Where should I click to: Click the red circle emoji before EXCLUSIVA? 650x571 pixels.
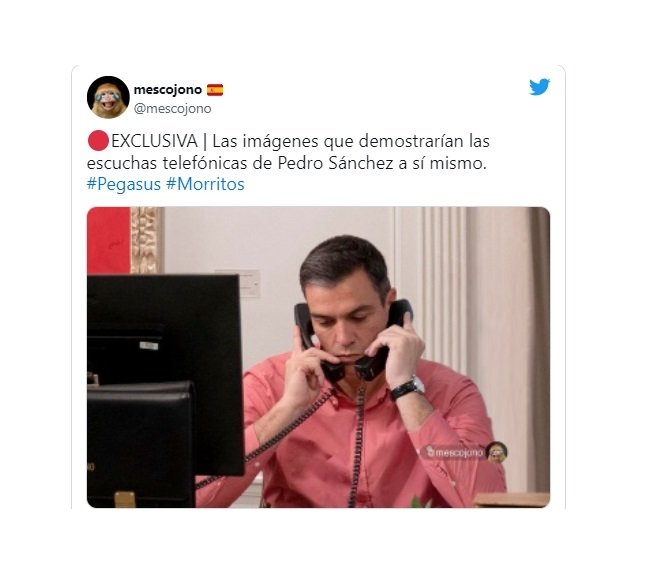click(x=98, y=141)
